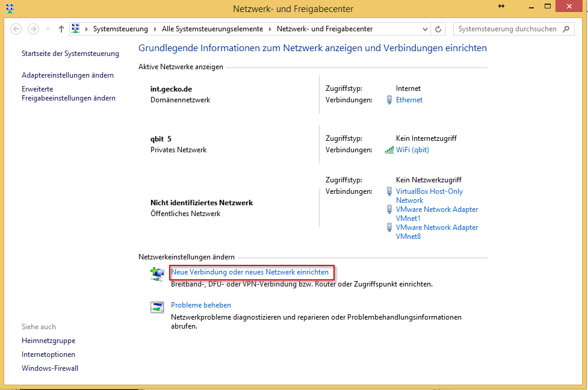This screenshot has height=390, width=588.
Task: Click the VMware Network Adapter VMnet1 icon
Action: [391, 209]
